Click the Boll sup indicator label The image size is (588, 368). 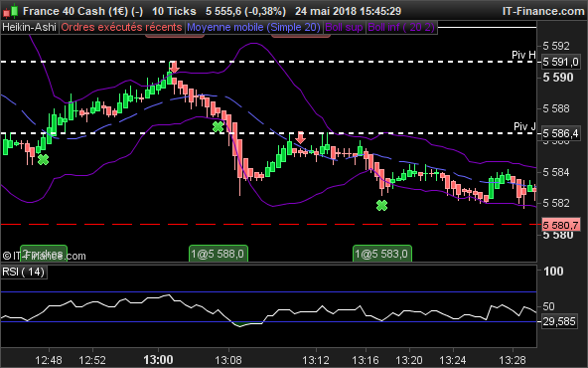pyautogui.click(x=345, y=28)
